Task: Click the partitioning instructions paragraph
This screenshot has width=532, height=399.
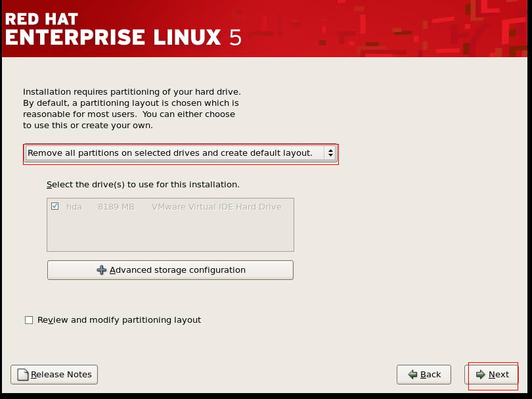Action: (x=131, y=108)
